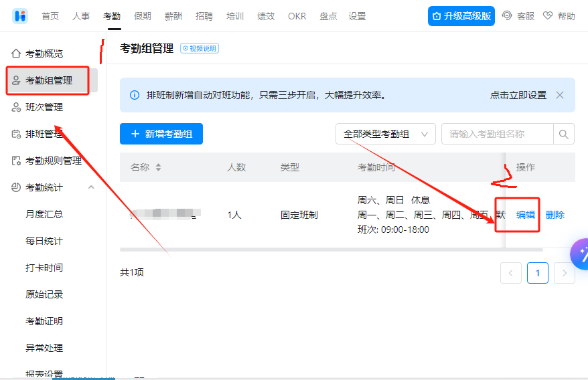Click the search magnifier icon button
The width and height of the screenshot is (588, 380).
pyautogui.click(x=564, y=134)
